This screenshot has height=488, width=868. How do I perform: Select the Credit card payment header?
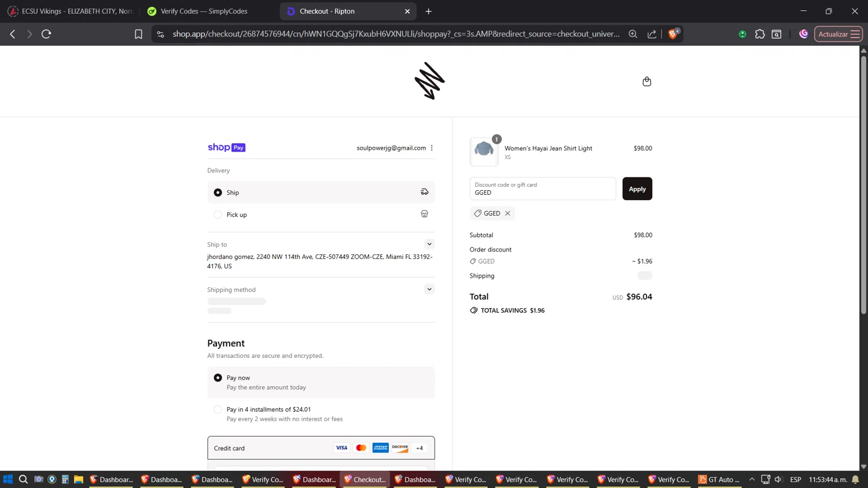click(x=321, y=448)
